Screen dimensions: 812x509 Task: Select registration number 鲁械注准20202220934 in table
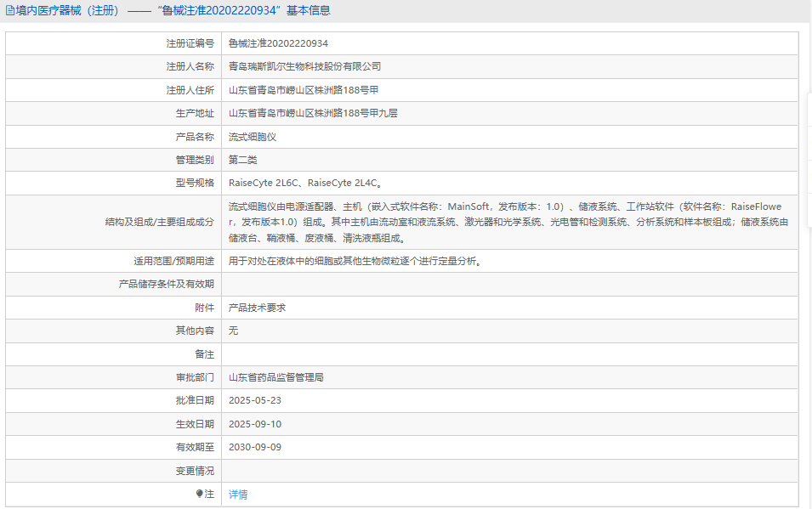click(x=278, y=43)
